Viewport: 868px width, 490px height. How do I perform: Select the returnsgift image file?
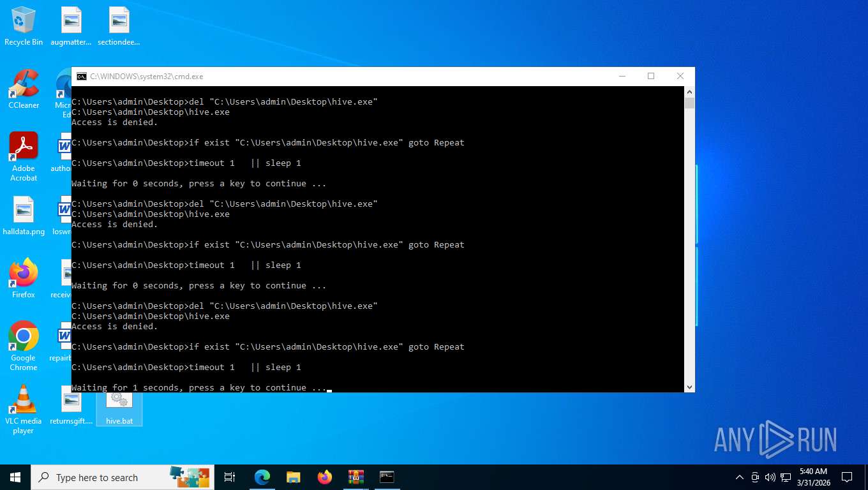[71, 405]
